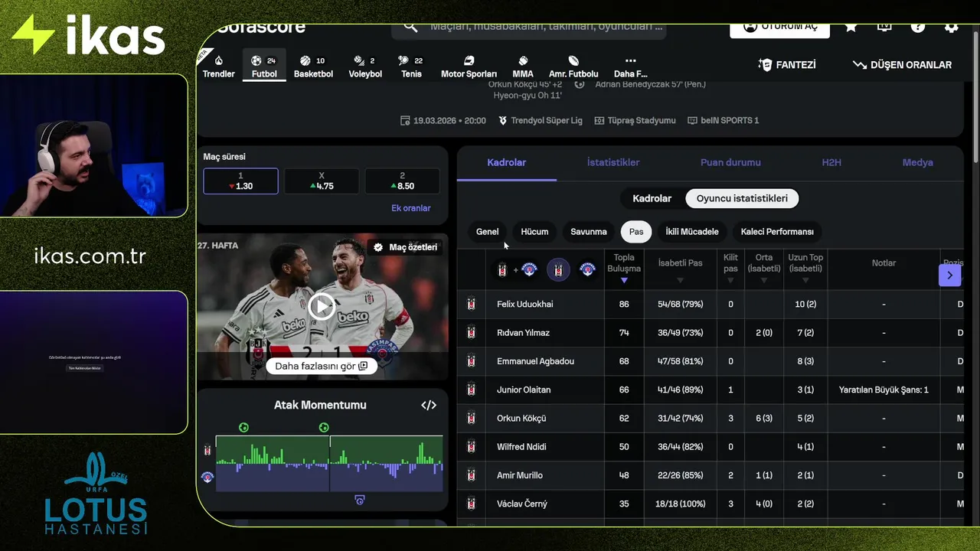Filter stats to Beşiktaş players only
The image size is (980, 551).
pyautogui.click(x=558, y=270)
